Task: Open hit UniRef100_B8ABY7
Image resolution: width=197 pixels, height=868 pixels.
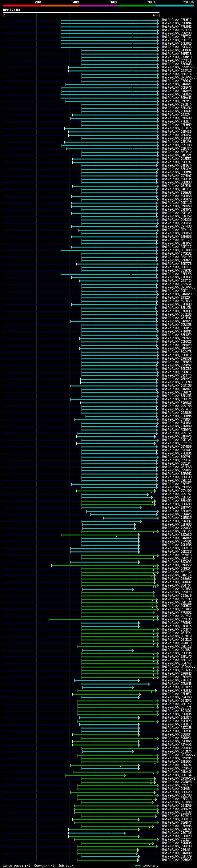Action: click(x=176, y=823)
